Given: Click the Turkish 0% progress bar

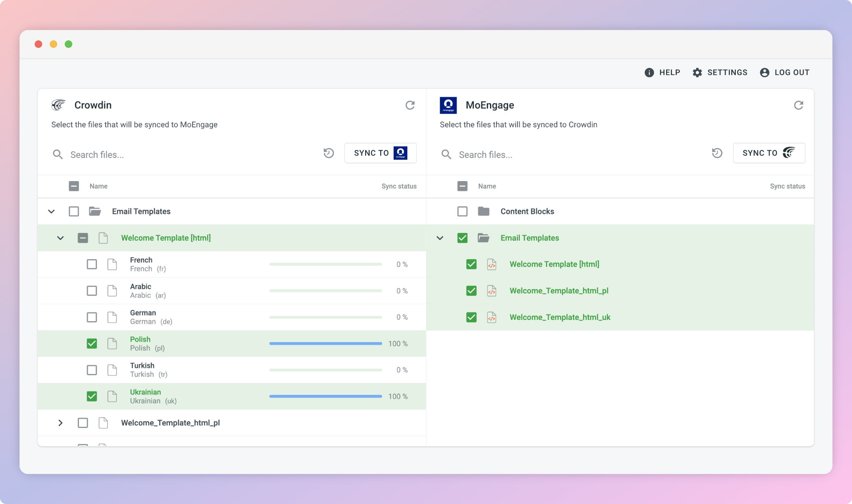Looking at the screenshot, I should pyautogui.click(x=326, y=370).
